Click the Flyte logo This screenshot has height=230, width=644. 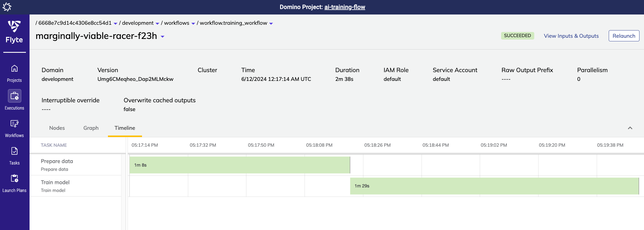pos(14,32)
